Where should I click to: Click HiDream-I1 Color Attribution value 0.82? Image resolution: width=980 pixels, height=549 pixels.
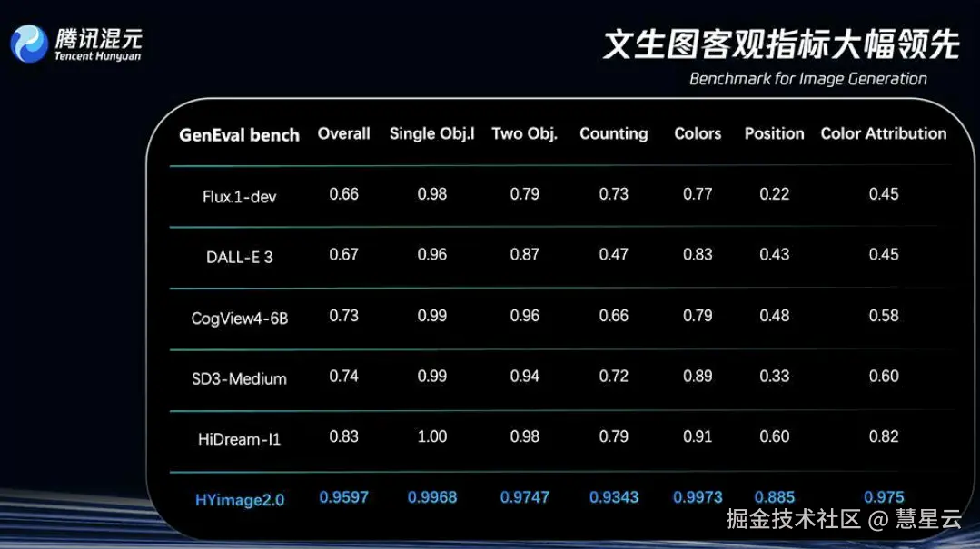click(x=884, y=437)
